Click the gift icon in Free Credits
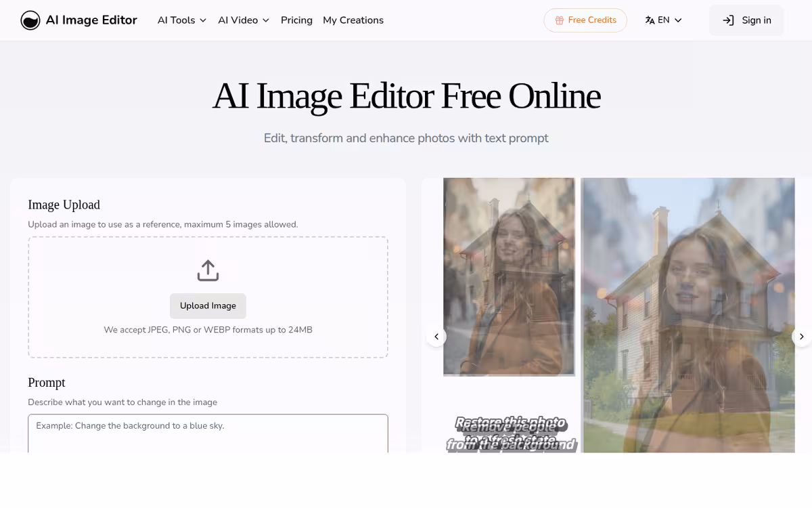The image size is (812, 508). (560, 20)
